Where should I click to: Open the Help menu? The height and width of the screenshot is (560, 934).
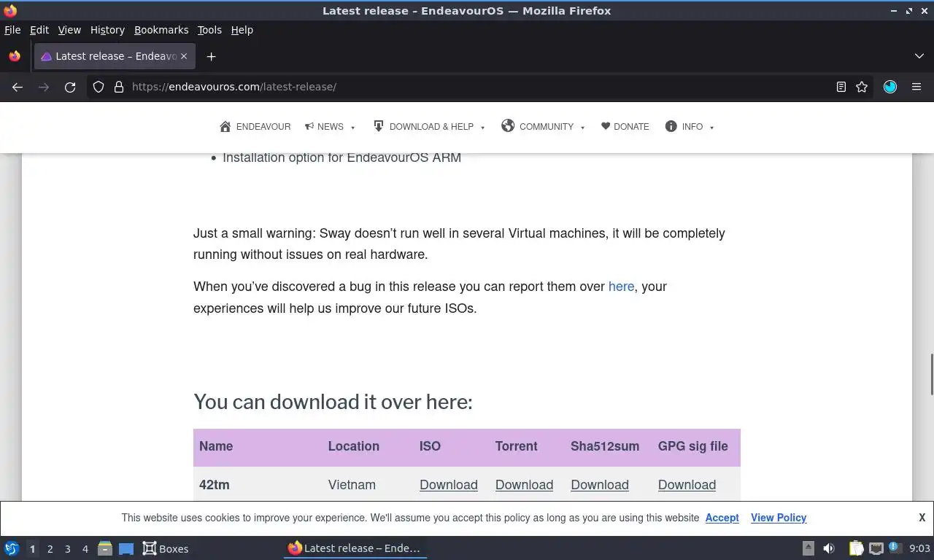click(x=242, y=30)
